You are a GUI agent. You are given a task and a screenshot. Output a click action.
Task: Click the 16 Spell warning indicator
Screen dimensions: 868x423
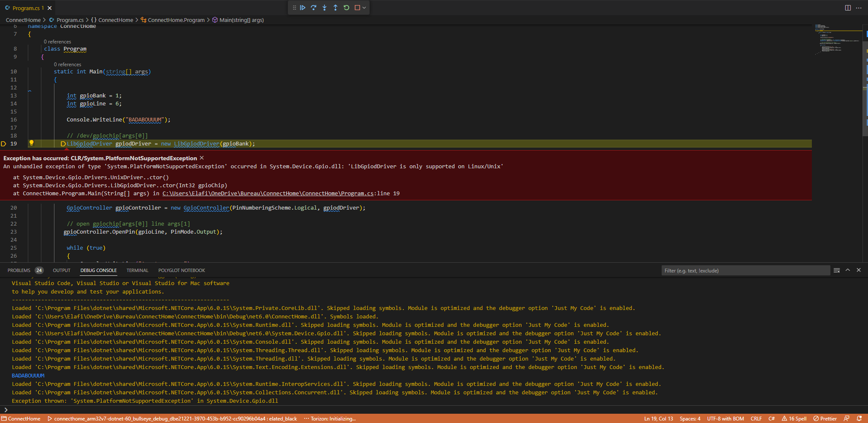click(794, 419)
